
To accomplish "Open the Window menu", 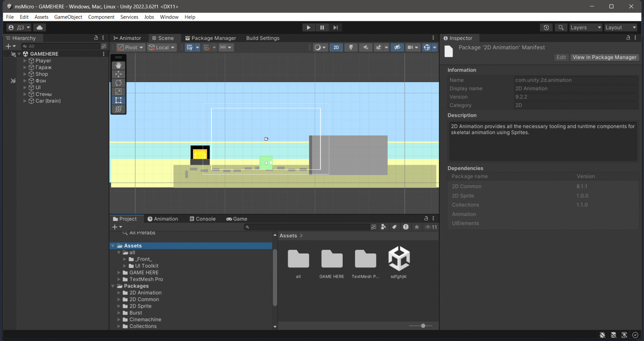I will (x=169, y=17).
